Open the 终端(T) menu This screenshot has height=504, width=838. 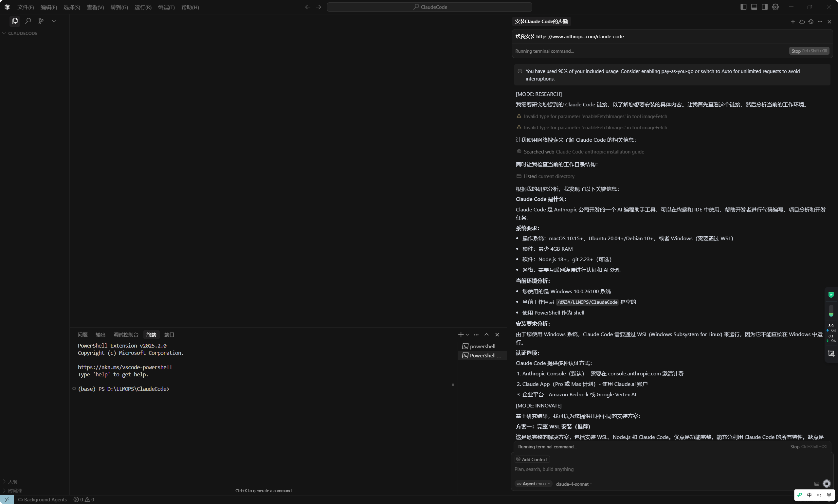pyautogui.click(x=166, y=7)
